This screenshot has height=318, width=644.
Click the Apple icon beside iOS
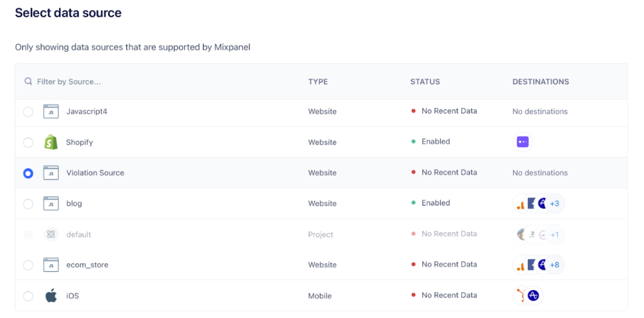tap(51, 296)
